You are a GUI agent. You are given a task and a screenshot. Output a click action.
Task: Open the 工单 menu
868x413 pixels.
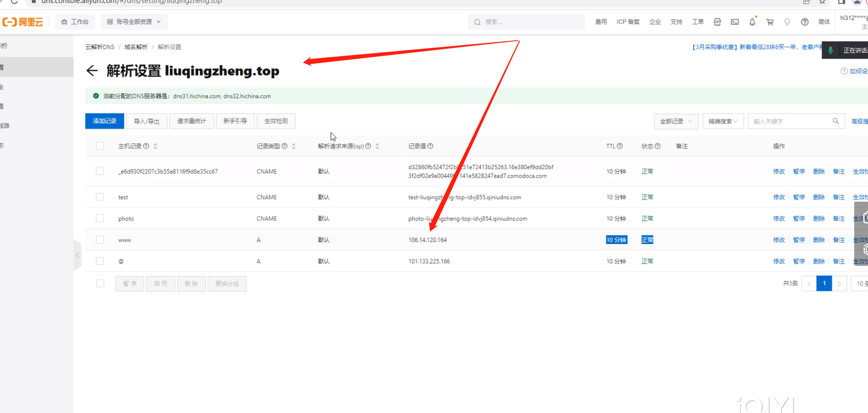pos(698,22)
